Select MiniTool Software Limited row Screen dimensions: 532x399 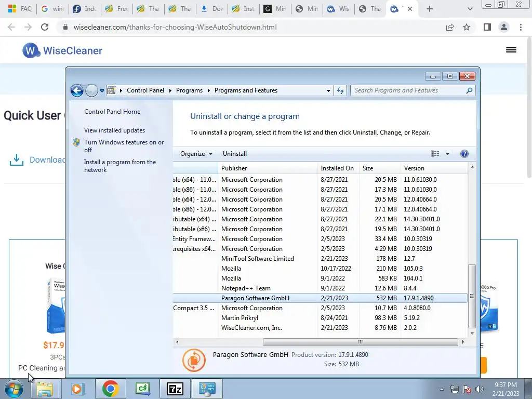point(320,259)
